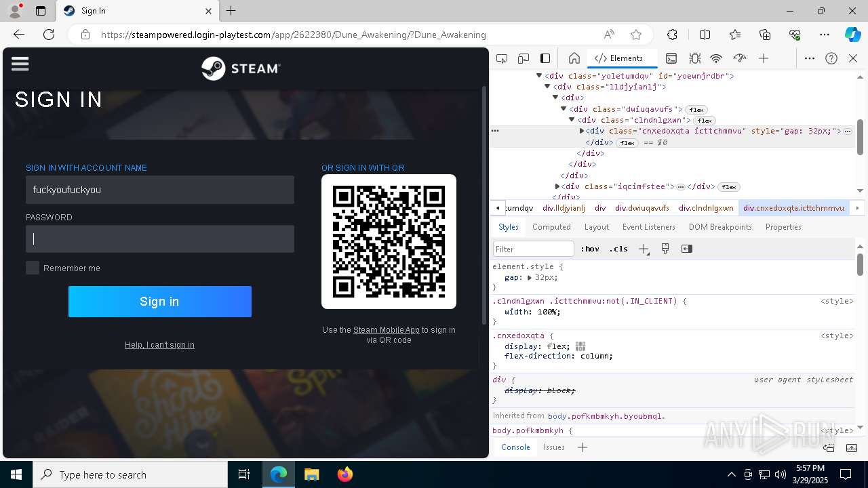Open Customize and control DevTools ellipsis
The width and height of the screenshot is (868, 488).
pyautogui.click(x=810, y=58)
